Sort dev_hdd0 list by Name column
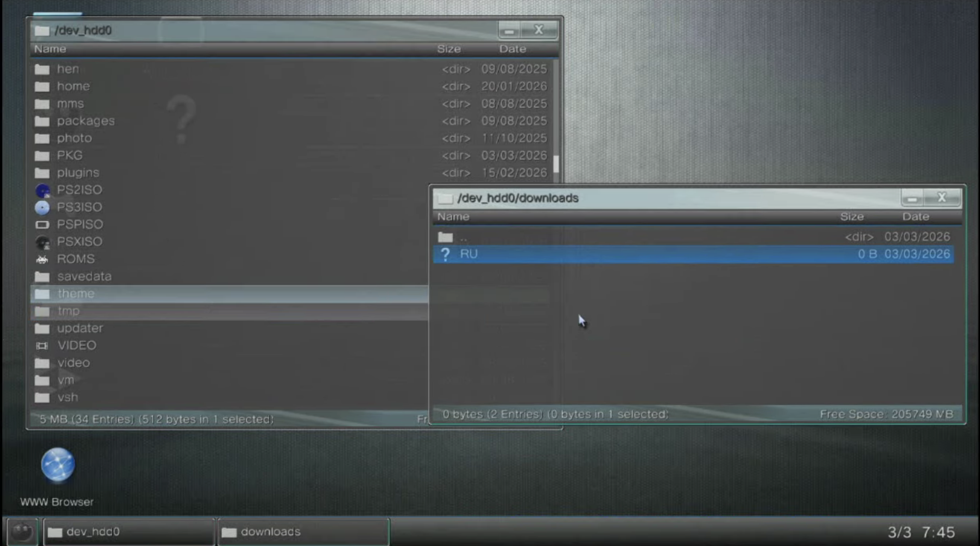980x546 pixels. (50, 49)
